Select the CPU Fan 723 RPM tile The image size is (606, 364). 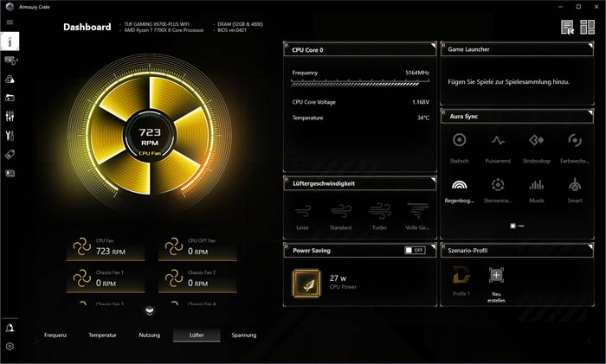106,247
